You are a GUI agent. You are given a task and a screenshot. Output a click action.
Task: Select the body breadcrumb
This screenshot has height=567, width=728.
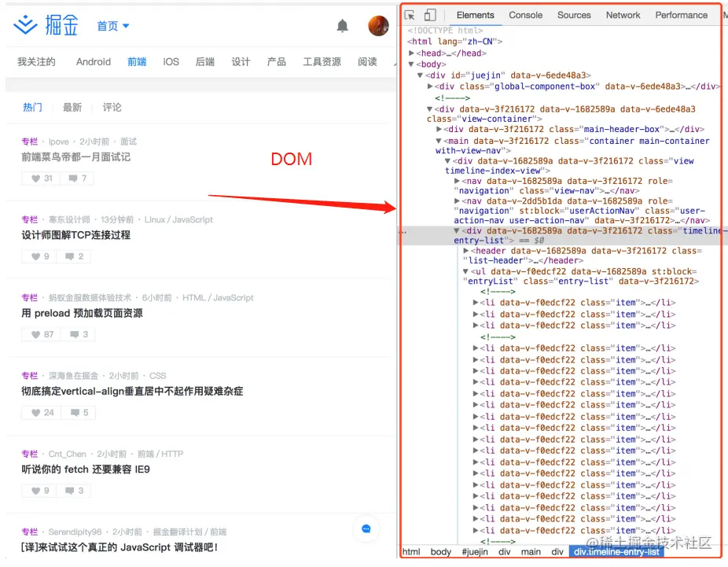click(x=440, y=552)
